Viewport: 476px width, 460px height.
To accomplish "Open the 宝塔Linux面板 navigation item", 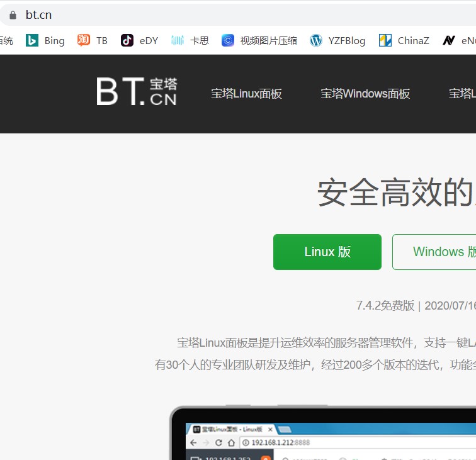I will click(x=246, y=94).
